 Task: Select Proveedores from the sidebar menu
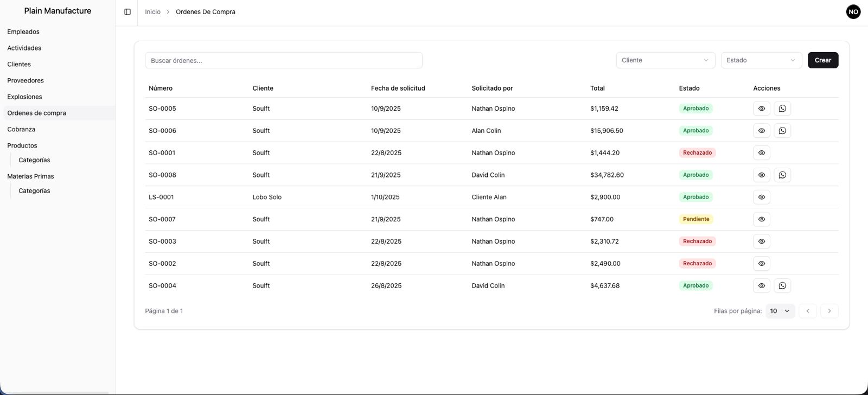25,80
